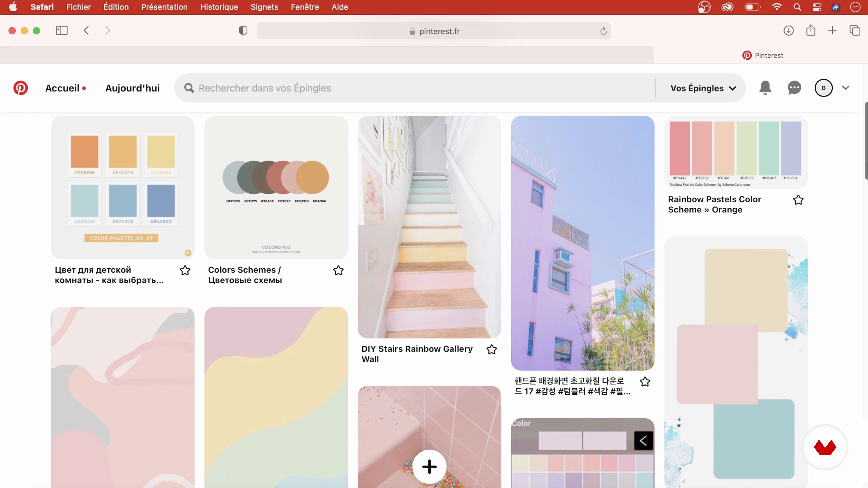
Task: Star the DIY Stairs Rainbow Gallery Wall pin
Action: (492, 350)
